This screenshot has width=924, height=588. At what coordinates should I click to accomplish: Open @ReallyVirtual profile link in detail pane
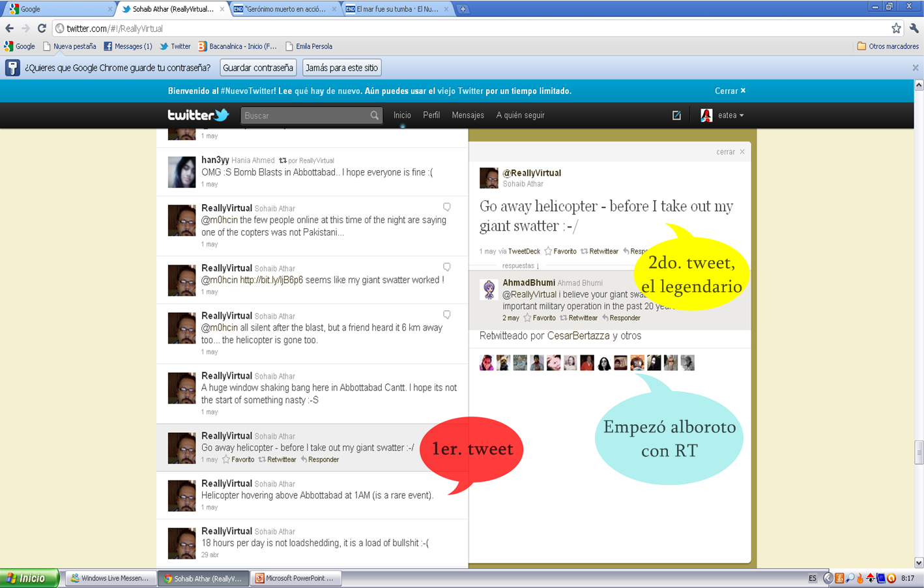pyautogui.click(x=532, y=173)
